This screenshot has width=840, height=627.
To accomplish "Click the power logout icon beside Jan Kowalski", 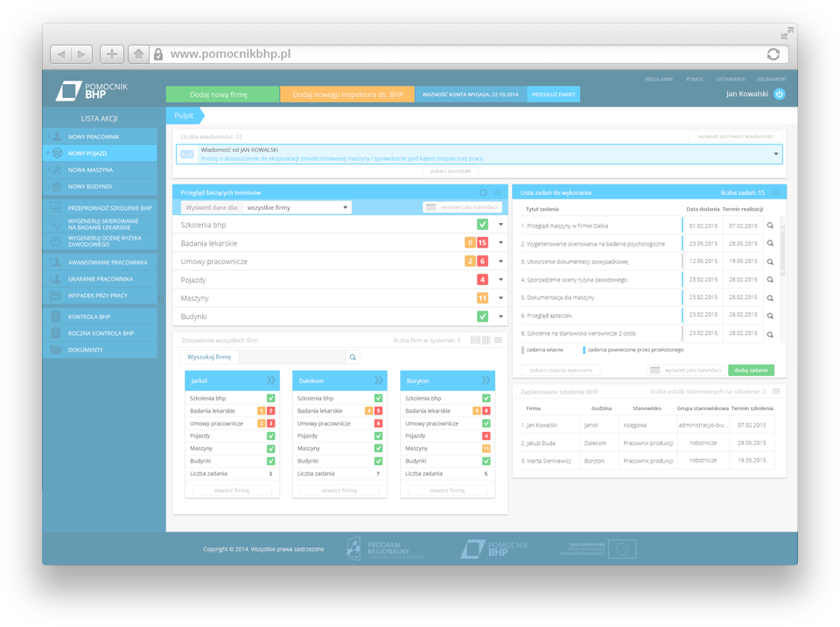I will pyautogui.click(x=779, y=94).
